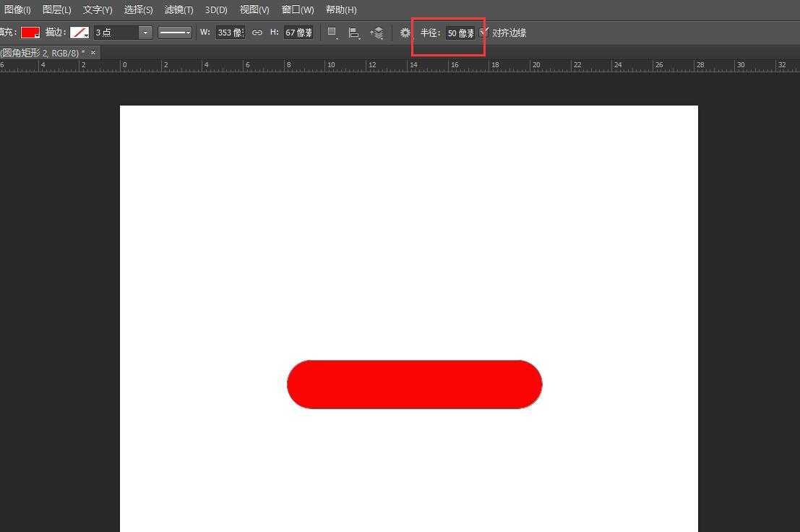Viewport: 800px width, 532px height.
Task: Click the link width and height icon
Action: click(257, 33)
